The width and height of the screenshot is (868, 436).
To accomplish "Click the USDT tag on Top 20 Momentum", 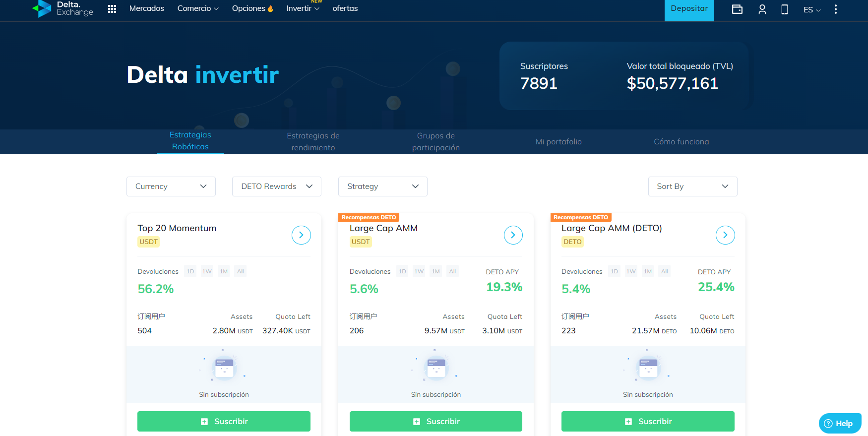I will 148,242.
